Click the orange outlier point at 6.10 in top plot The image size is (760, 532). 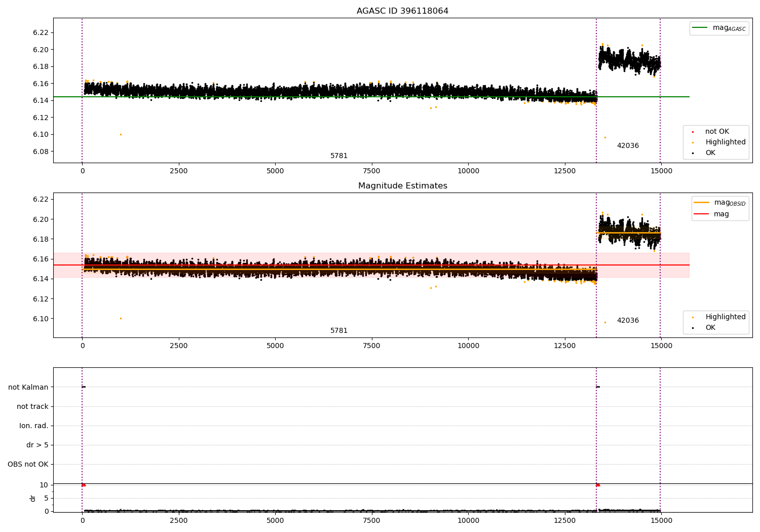point(121,135)
